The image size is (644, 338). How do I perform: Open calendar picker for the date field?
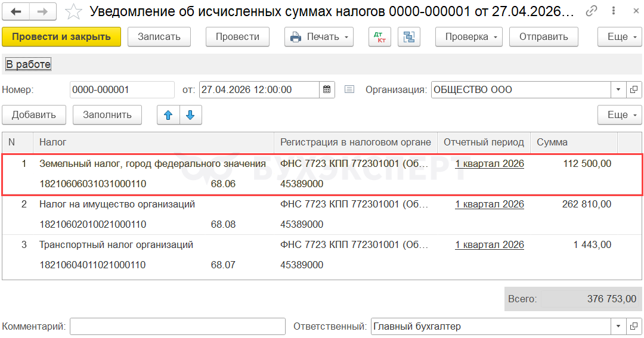click(x=327, y=90)
